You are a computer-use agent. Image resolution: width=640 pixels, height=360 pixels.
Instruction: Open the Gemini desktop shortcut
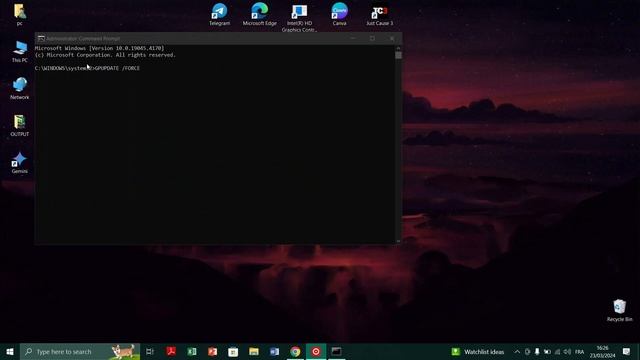tap(20, 162)
